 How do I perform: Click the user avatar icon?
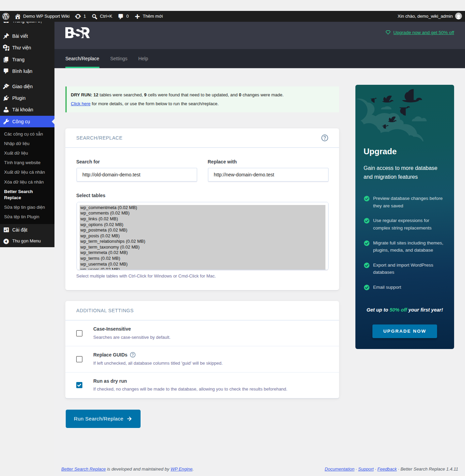(x=459, y=16)
